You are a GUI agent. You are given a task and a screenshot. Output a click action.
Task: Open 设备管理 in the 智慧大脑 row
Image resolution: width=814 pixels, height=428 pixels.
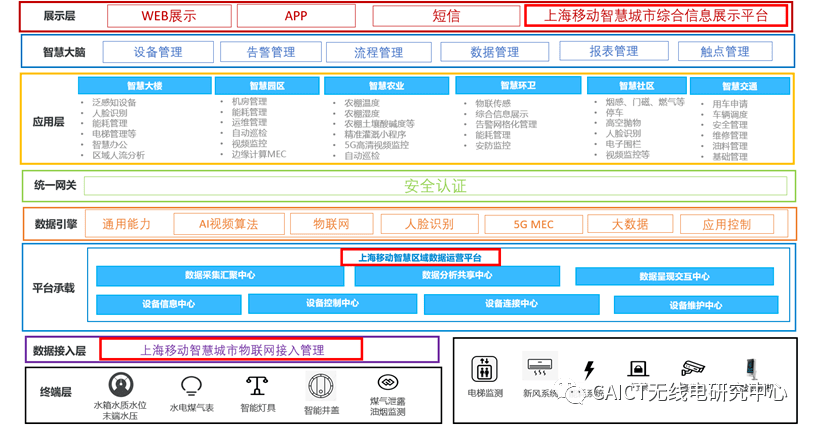pyautogui.click(x=157, y=52)
